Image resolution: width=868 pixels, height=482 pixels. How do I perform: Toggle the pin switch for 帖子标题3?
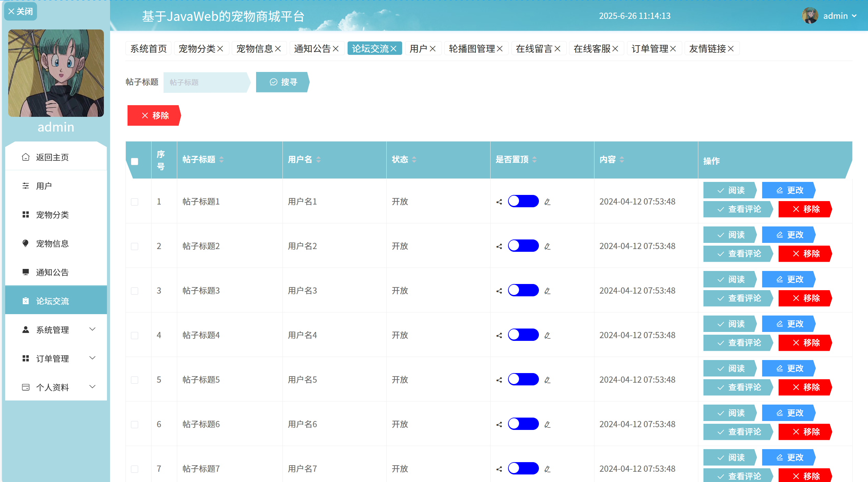coord(523,290)
